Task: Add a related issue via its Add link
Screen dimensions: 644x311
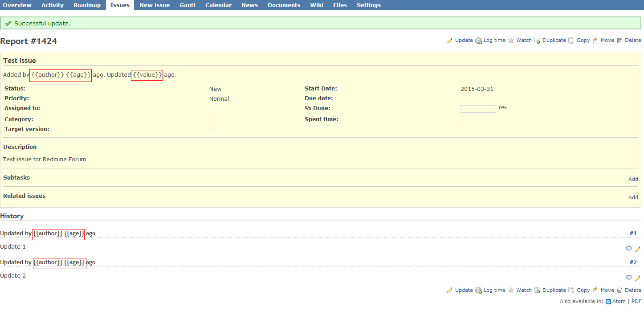Action: point(633,197)
